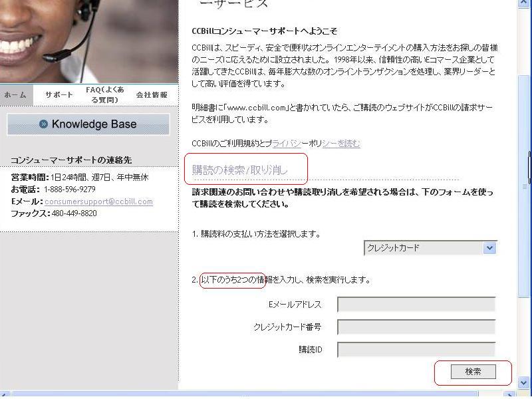The height and width of the screenshot is (399, 532).
Task: Email consumersupport@ccbill.com via the link
Action: pyautogui.click(x=98, y=201)
